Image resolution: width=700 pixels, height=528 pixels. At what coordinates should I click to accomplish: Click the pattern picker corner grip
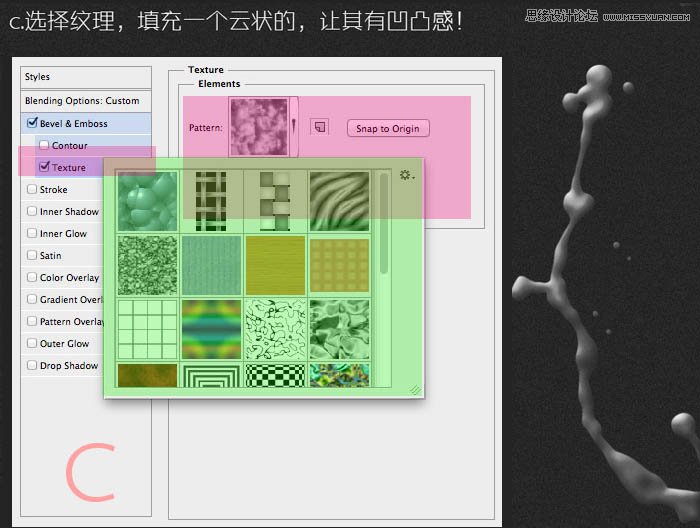[x=415, y=390]
